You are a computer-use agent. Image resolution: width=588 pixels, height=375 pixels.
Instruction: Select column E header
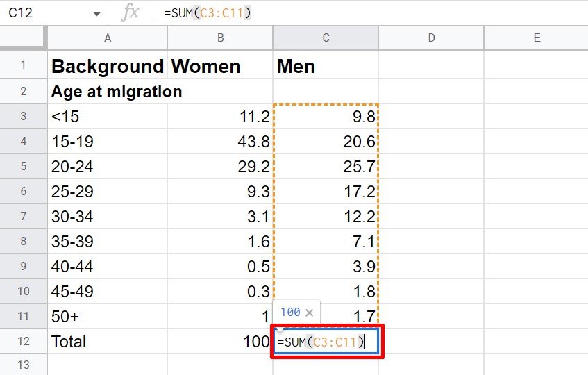coord(536,38)
